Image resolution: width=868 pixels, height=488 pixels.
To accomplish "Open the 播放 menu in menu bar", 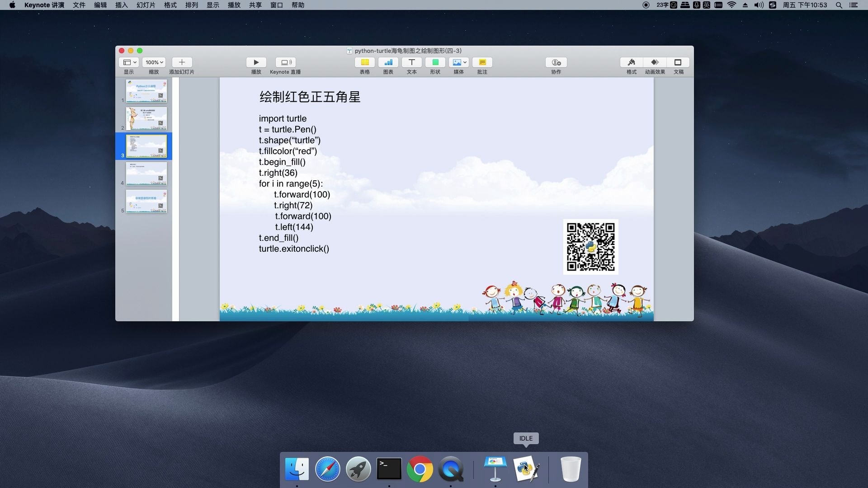I will [234, 5].
